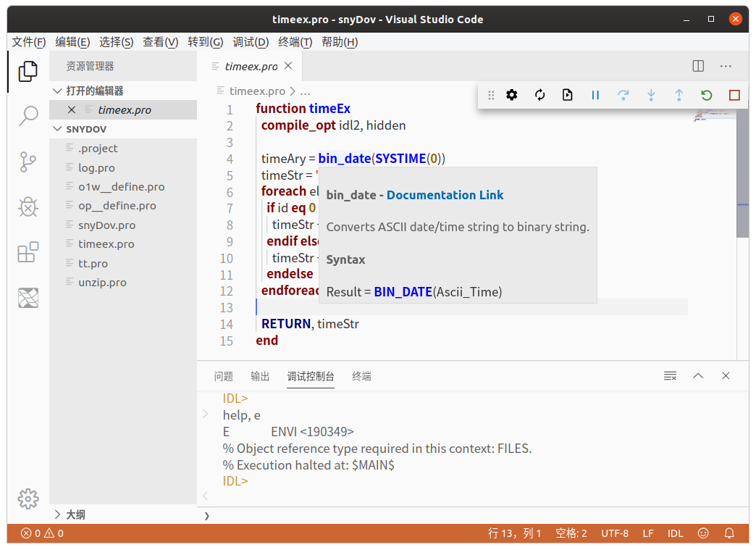Screen dimensions: 756x550
Task: Change end of line sequence LF
Action: tap(648, 533)
